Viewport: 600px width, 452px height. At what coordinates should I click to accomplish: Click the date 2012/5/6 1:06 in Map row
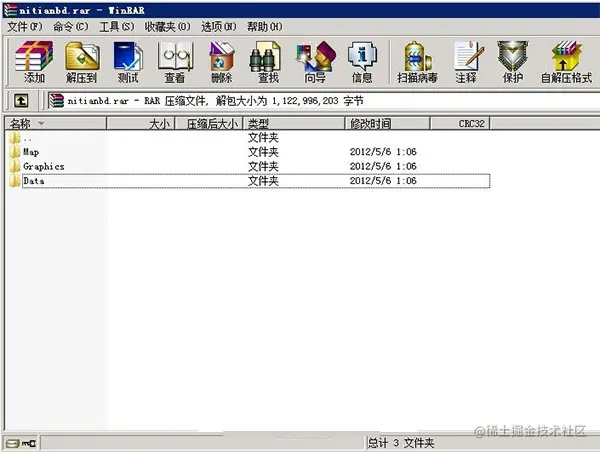[383, 152]
